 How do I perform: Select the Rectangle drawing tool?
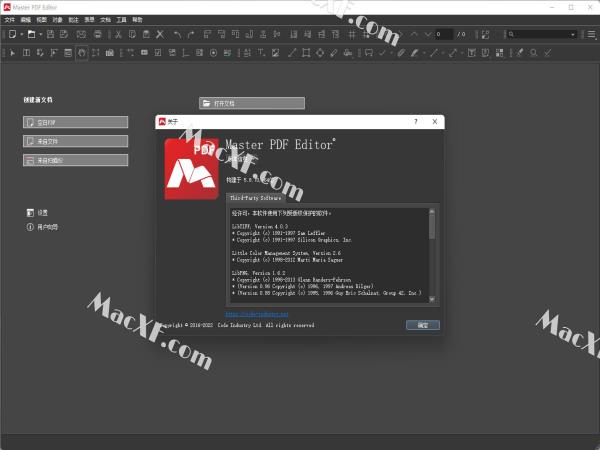[x=306, y=53]
